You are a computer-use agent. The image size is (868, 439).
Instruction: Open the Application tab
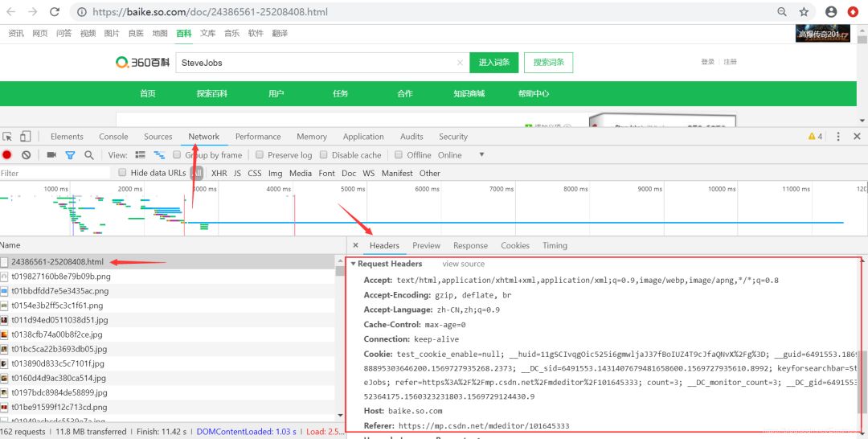click(x=363, y=137)
